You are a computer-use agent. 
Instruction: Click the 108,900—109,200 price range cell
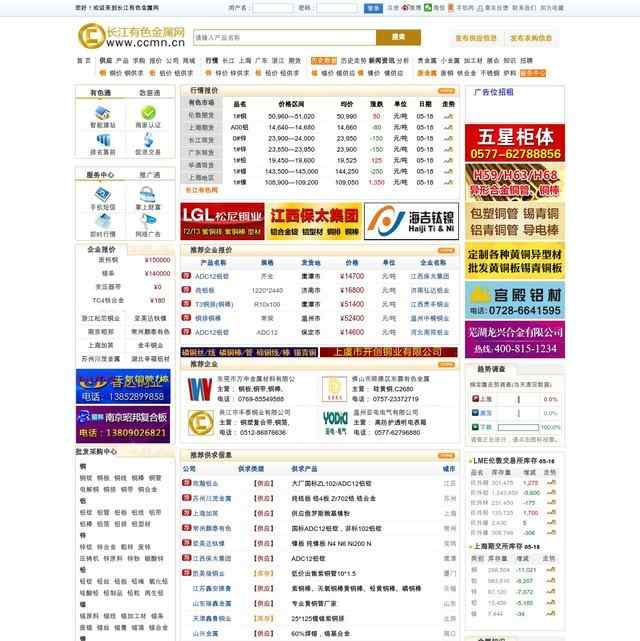pos(291,183)
